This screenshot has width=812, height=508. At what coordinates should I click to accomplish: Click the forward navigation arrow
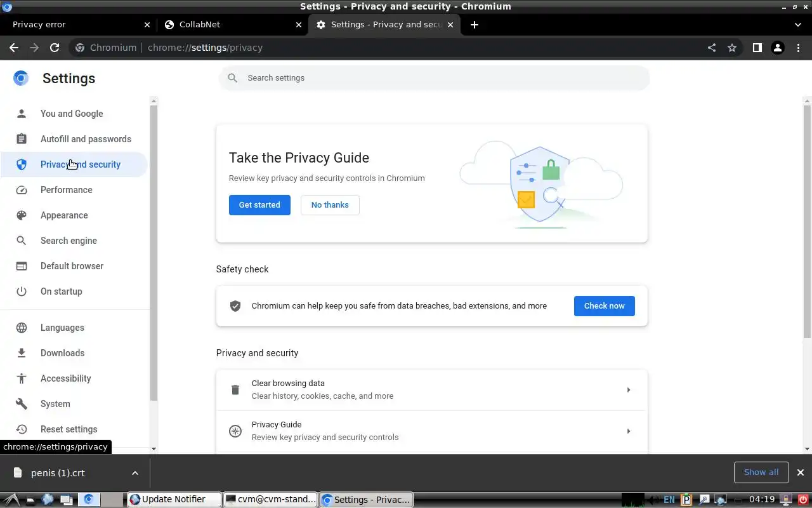tap(34, 48)
